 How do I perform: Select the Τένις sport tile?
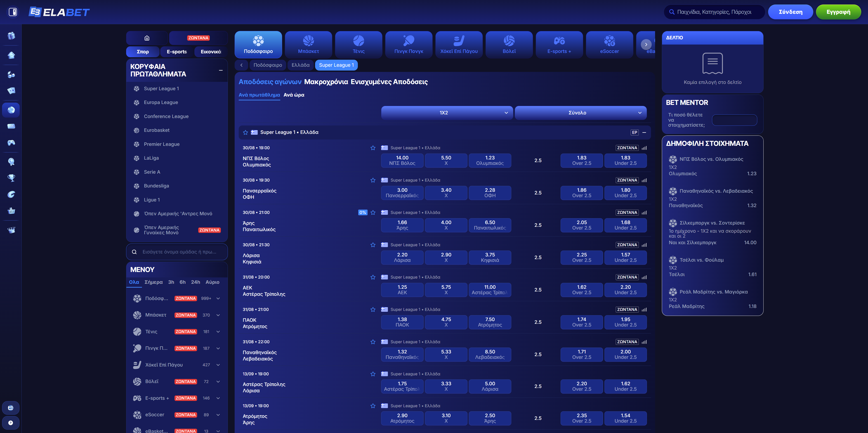[x=359, y=45]
